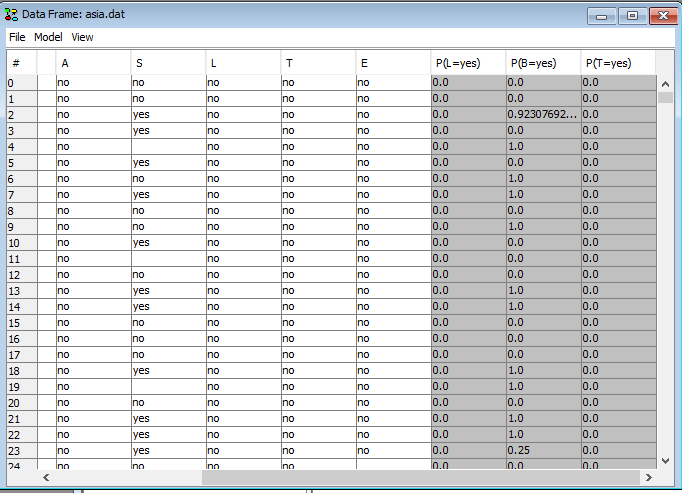This screenshot has height=493, width=682.
Task: Click P(T=yes) value 0.0 in row 17
Action: pyautogui.click(x=618, y=355)
